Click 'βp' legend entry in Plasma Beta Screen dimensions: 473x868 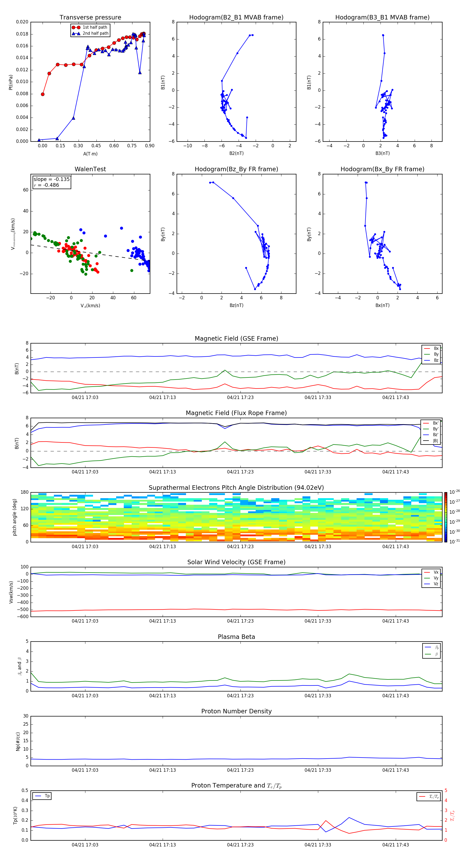pyautogui.click(x=431, y=647)
